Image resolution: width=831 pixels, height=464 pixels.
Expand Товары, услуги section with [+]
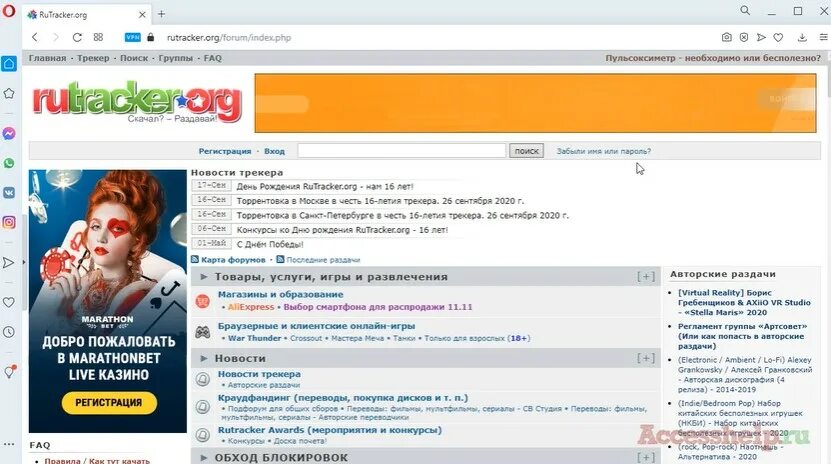pos(646,276)
